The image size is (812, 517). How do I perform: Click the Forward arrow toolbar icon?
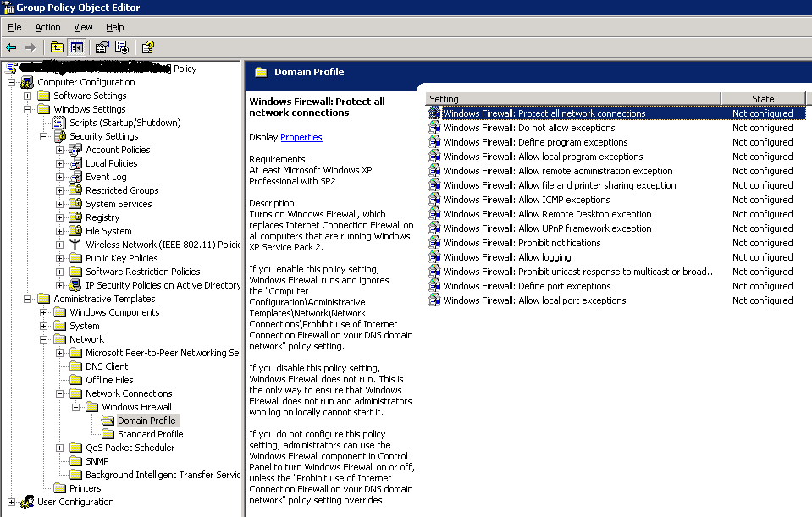tap(30, 47)
